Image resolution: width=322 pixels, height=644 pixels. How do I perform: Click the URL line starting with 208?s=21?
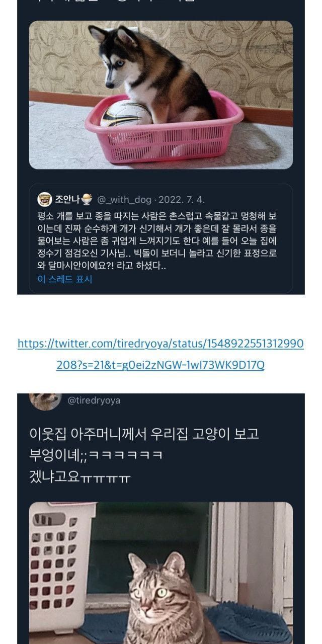coord(160,365)
